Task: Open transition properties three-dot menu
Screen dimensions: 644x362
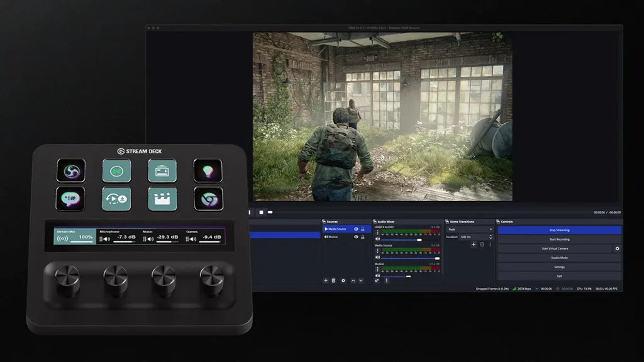Action: (x=490, y=244)
